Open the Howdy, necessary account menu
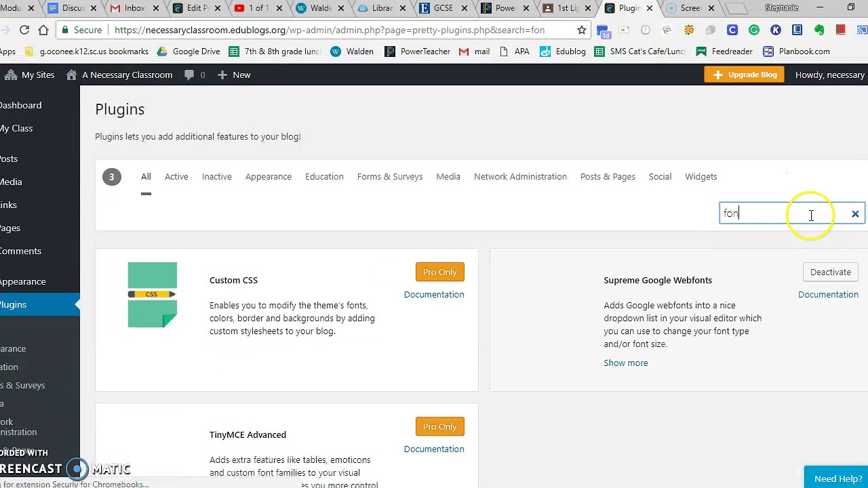The image size is (868, 488). coord(829,75)
